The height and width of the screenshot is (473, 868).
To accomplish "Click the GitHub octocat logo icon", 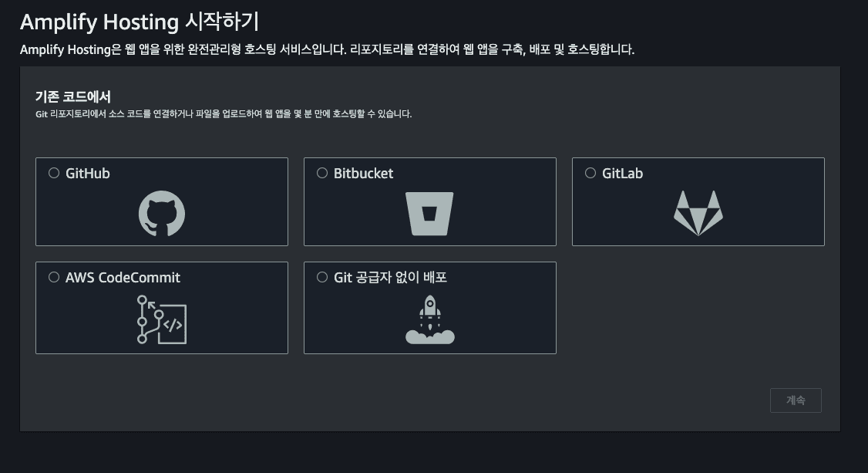I will pyautogui.click(x=161, y=213).
